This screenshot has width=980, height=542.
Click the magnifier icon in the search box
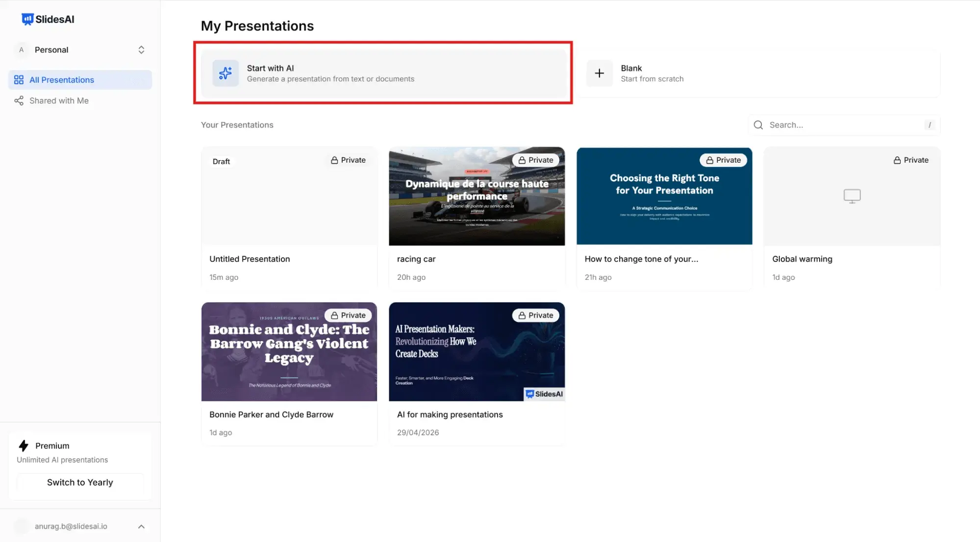758,125
